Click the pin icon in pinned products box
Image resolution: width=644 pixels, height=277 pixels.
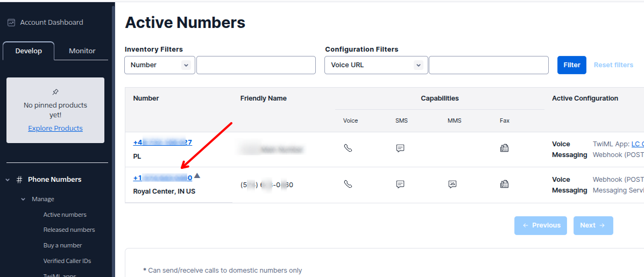[55, 92]
